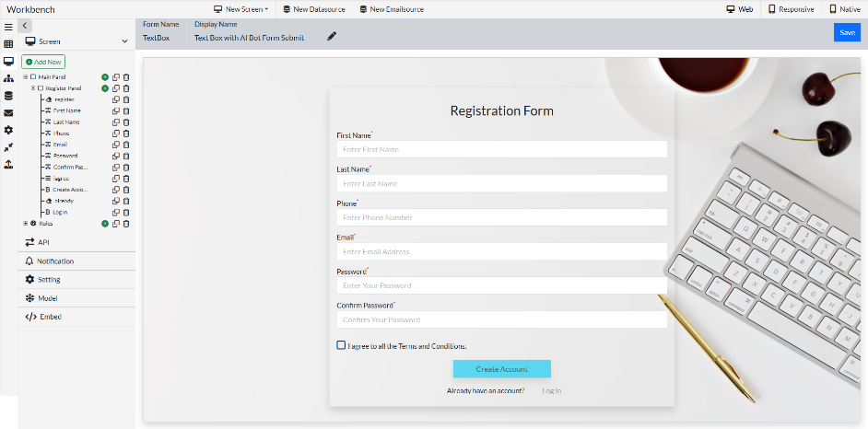Check the Terms and Conditions agreement box

click(x=341, y=345)
